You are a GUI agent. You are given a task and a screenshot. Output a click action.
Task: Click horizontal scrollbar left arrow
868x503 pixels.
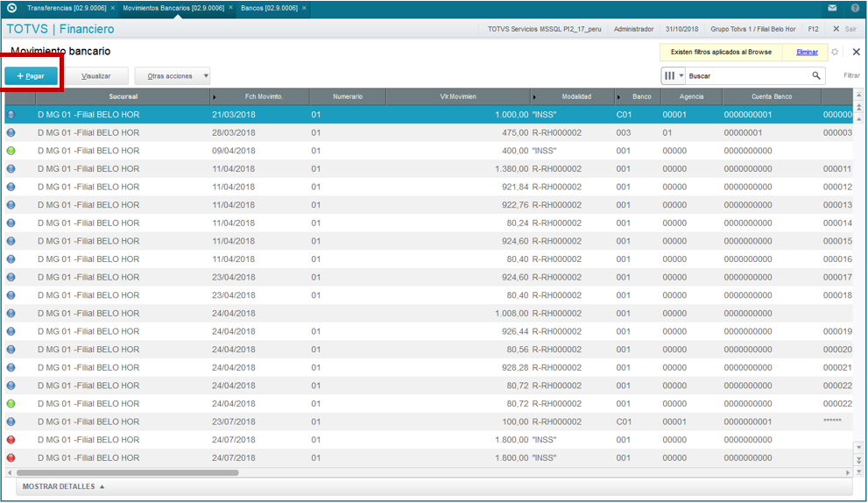coord(10,472)
